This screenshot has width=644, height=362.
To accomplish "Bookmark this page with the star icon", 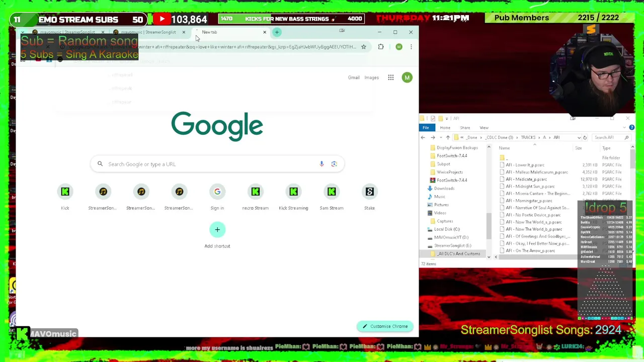I will tap(363, 47).
